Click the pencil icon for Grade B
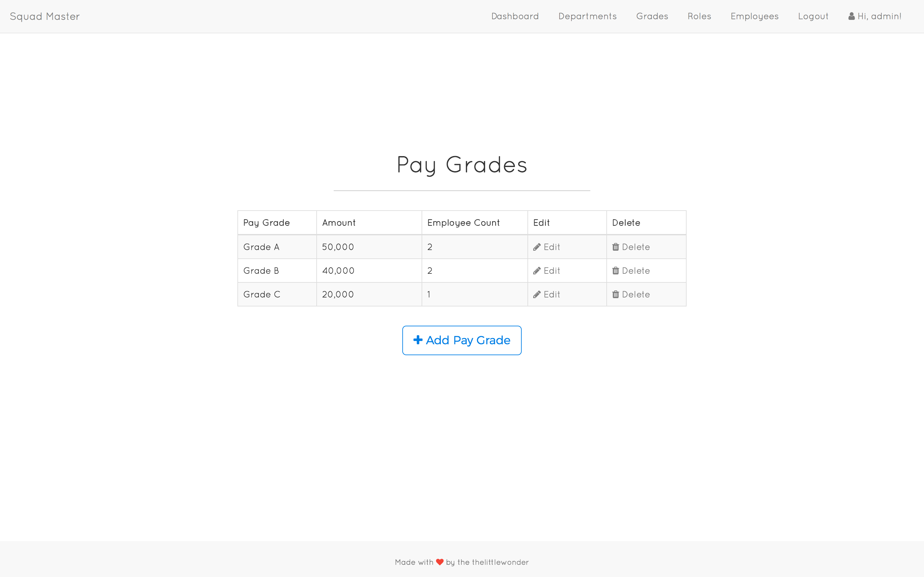 point(536,271)
